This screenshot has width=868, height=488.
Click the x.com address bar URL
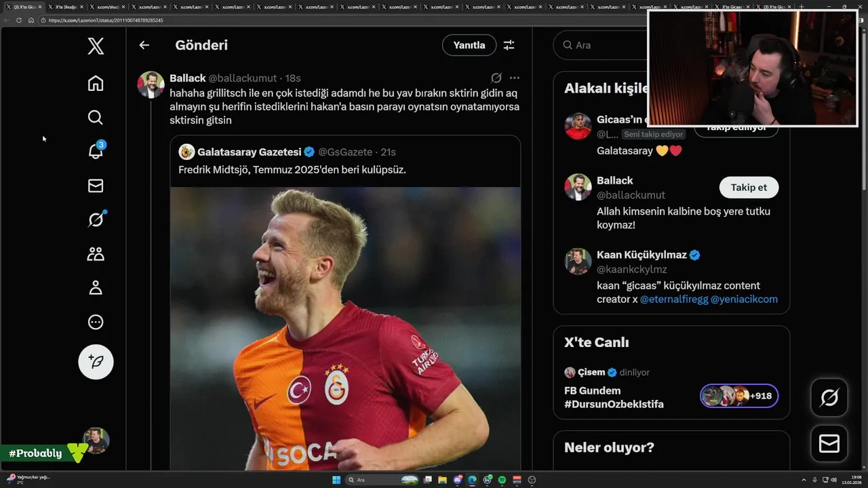tap(105, 20)
